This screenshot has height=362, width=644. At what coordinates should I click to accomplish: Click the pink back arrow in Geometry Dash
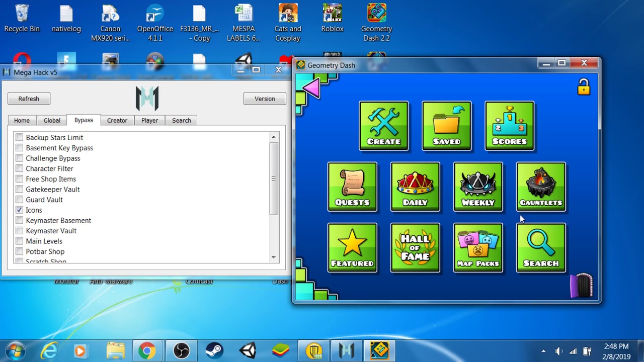pyautogui.click(x=311, y=88)
